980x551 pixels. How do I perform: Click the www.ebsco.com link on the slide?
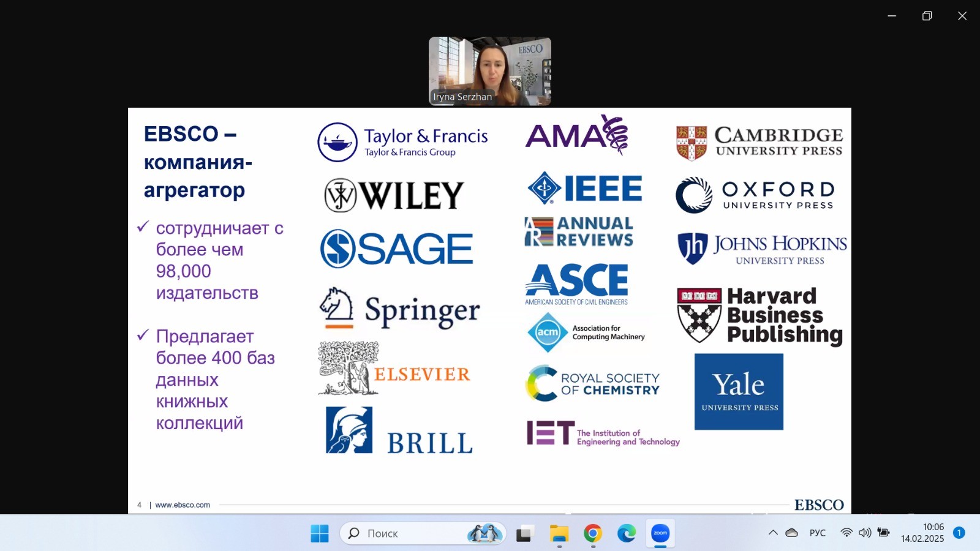[x=183, y=505]
